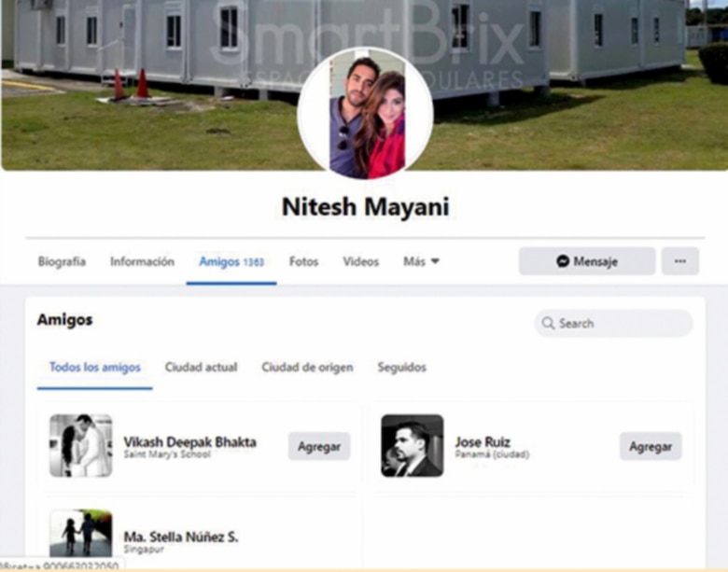
Task: Switch to the Información tab
Action: click(142, 261)
